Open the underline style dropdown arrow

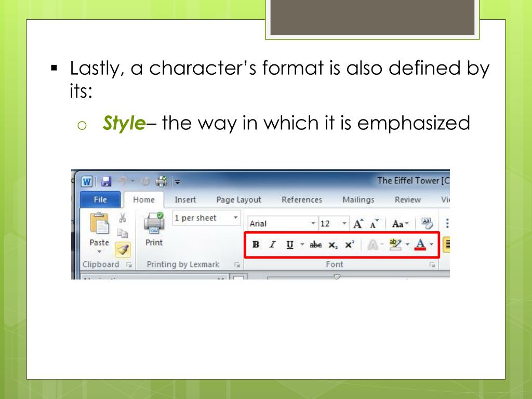click(302, 244)
